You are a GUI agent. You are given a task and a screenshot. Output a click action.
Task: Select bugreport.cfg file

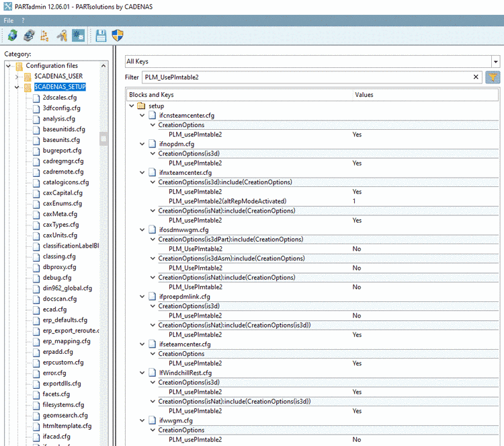tap(62, 151)
